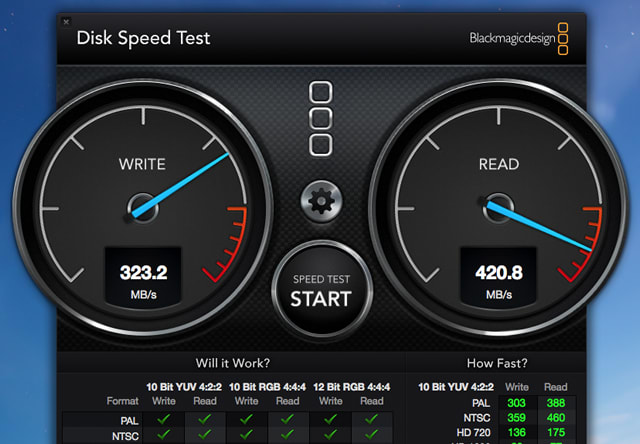This screenshot has height=444, width=640.
Task: Click the How Fast? heading
Action: click(497, 363)
